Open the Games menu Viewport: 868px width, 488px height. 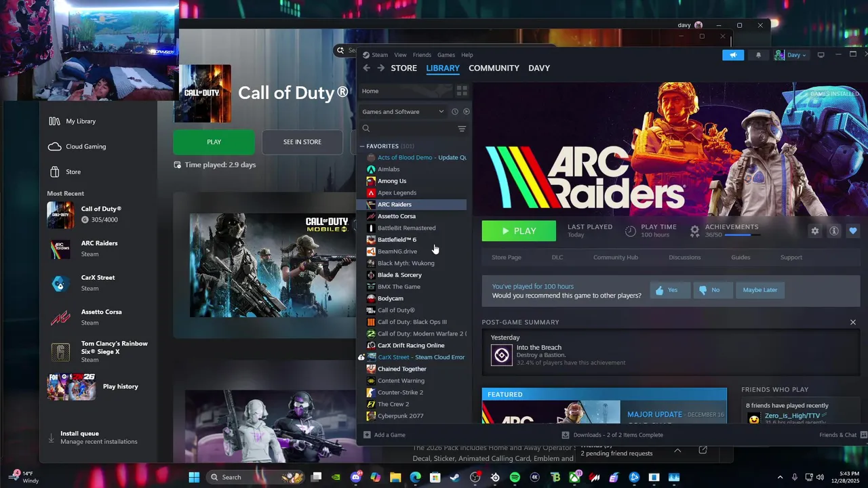(x=446, y=55)
